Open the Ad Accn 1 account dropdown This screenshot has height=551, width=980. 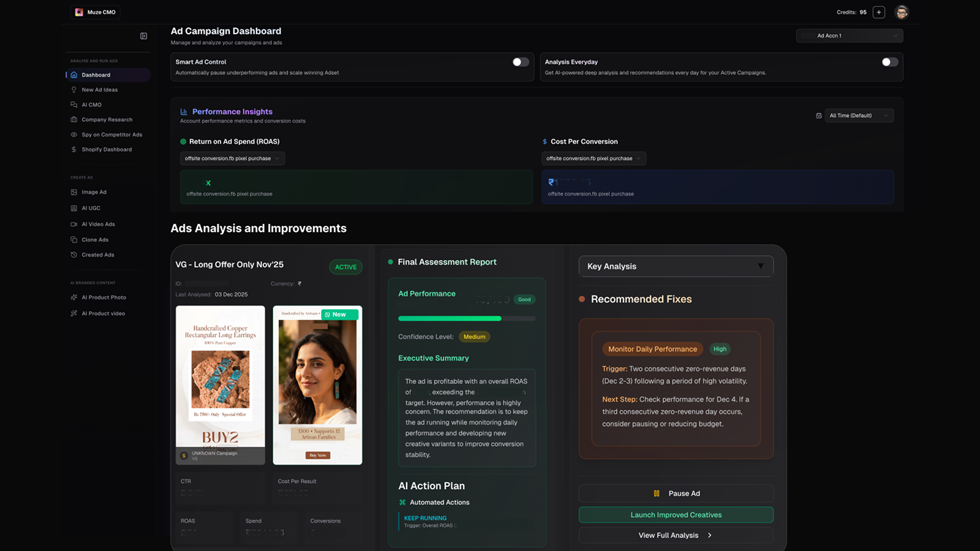pyautogui.click(x=849, y=36)
